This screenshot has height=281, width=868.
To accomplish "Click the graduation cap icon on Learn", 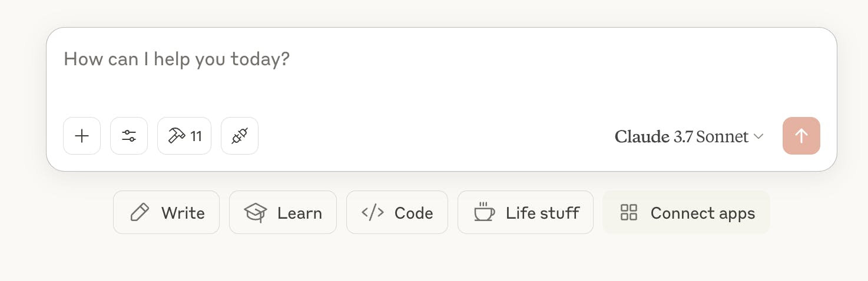I will [256, 212].
